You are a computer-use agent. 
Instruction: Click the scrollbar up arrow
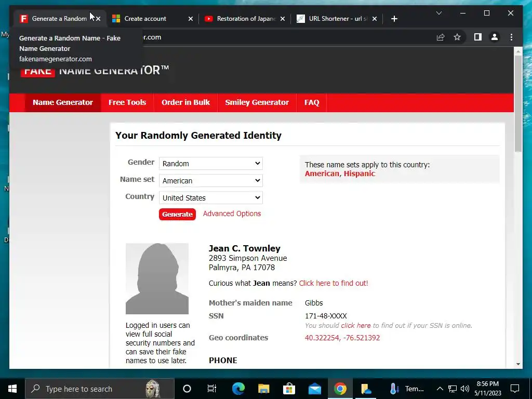[x=518, y=51]
